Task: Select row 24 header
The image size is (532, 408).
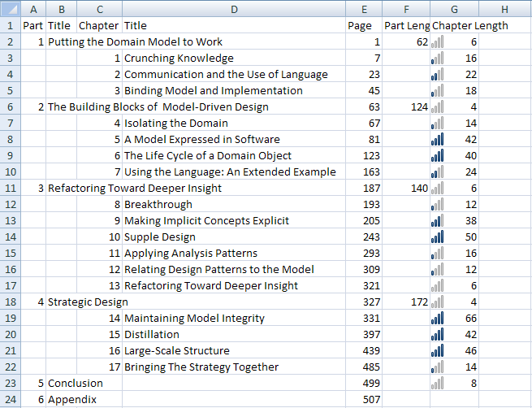Action: point(11,399)
